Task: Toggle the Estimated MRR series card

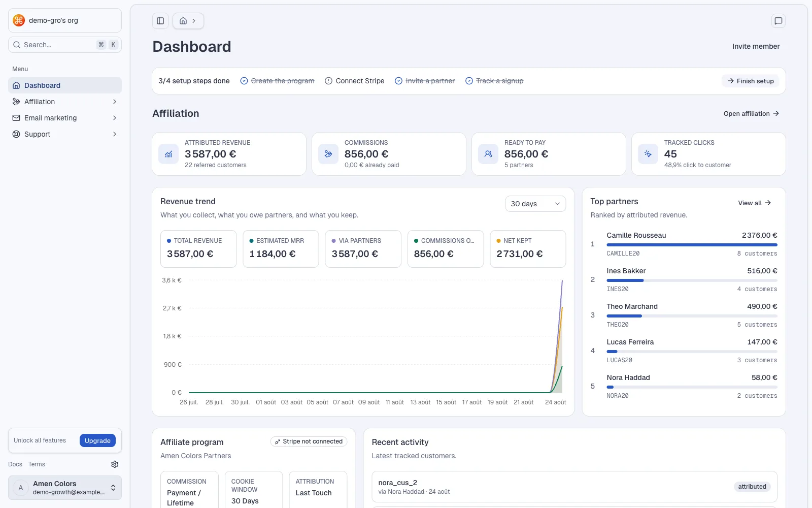Action: (x=281, y=249)
